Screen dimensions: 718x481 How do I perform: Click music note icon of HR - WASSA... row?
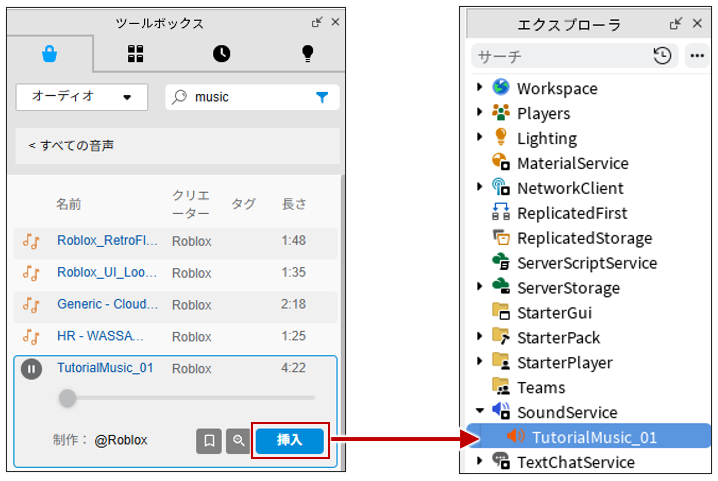click(31, 337)
